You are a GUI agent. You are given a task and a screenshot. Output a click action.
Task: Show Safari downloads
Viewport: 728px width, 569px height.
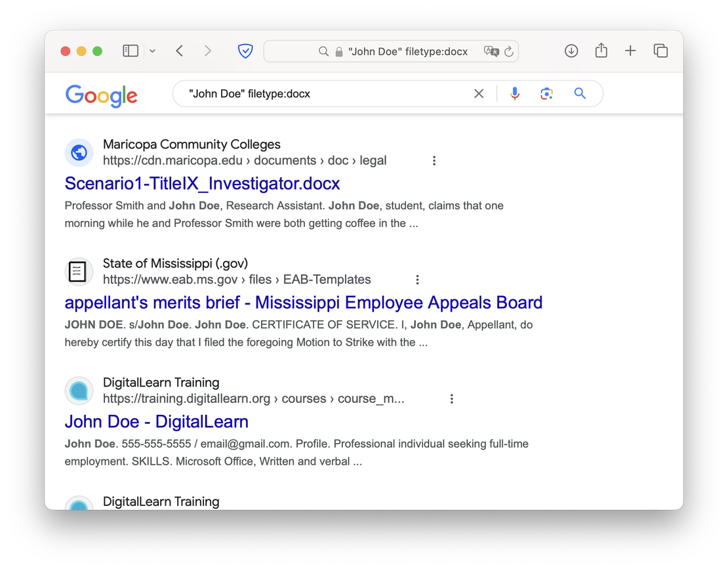[571, 51]
